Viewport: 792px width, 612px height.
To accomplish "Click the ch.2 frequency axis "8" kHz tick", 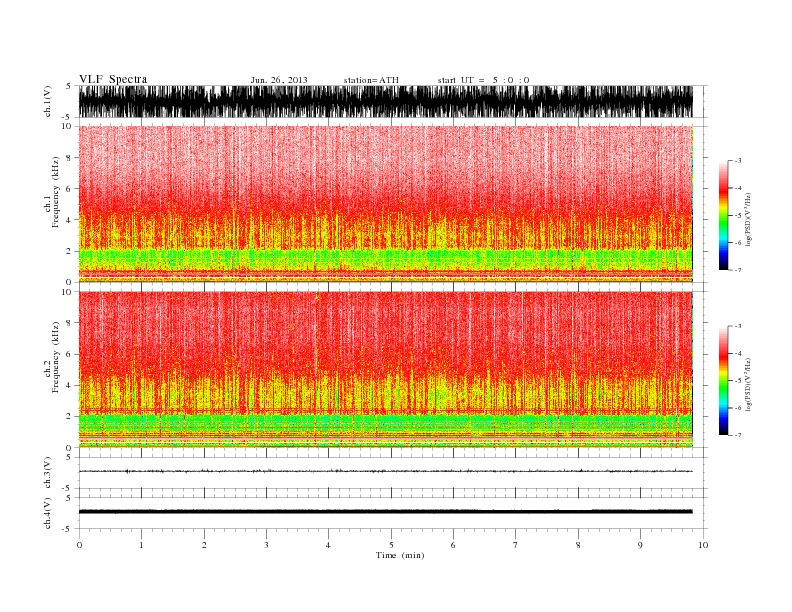I will [69, 323].
